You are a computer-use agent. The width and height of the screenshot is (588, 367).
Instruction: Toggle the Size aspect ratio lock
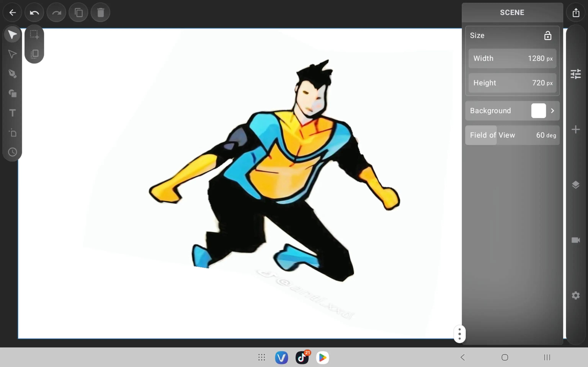click(548, 36)
